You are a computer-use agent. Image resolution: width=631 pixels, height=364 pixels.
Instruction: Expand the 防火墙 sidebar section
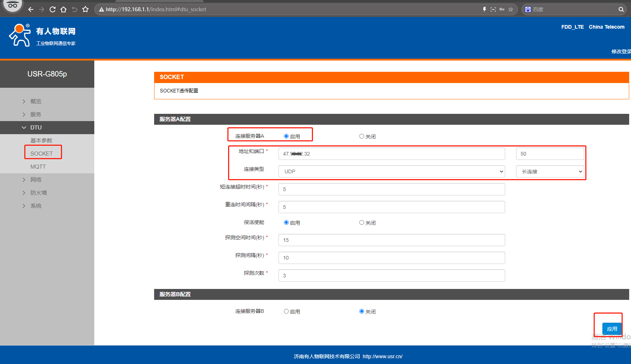(x=38, y=193)
